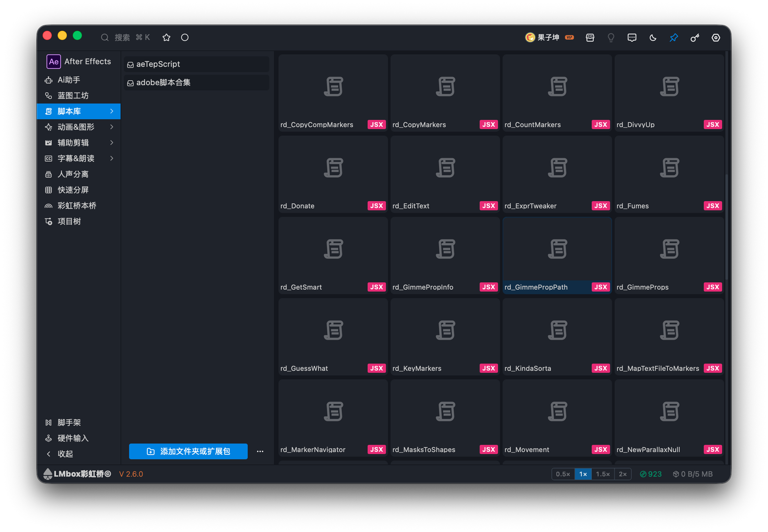Select 脚本库 sidebar item

[79, 111]
